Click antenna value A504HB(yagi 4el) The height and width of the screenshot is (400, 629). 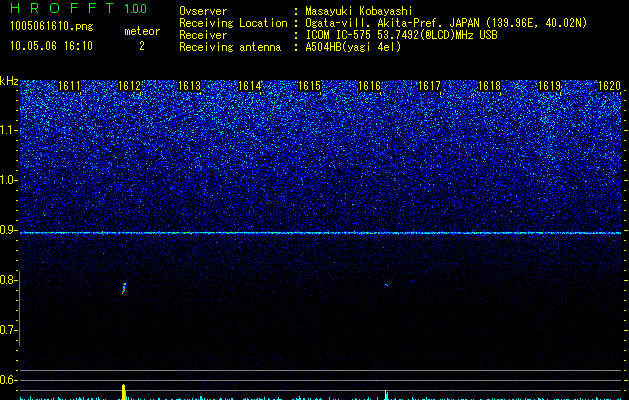353,47
